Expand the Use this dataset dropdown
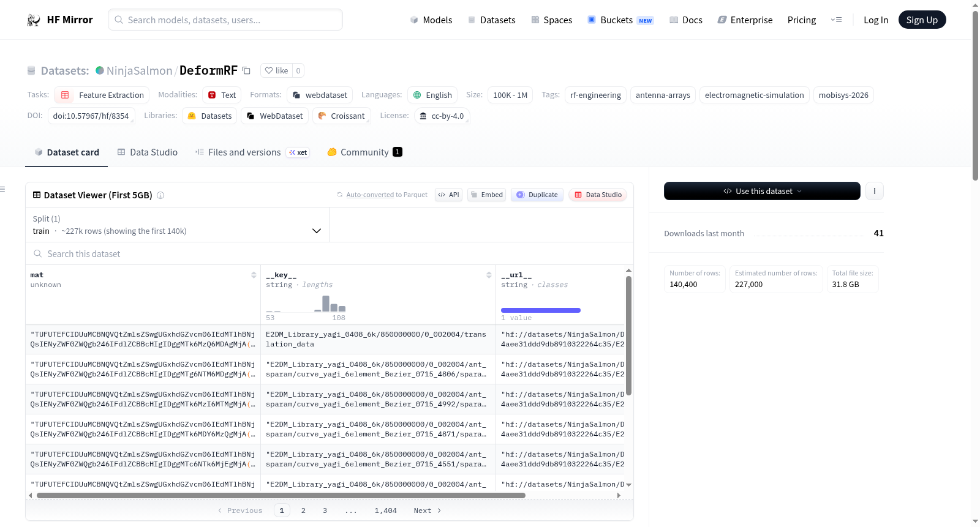 [762, 191]
